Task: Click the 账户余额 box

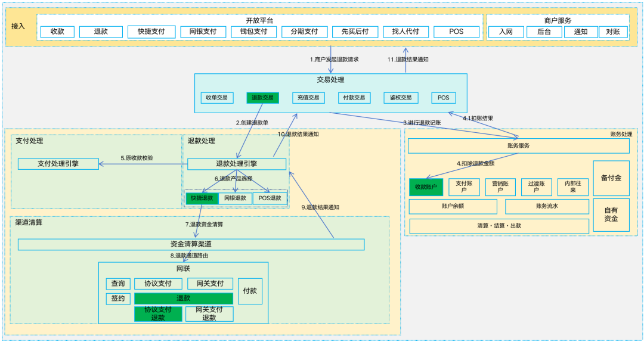Action: point(453,207)
